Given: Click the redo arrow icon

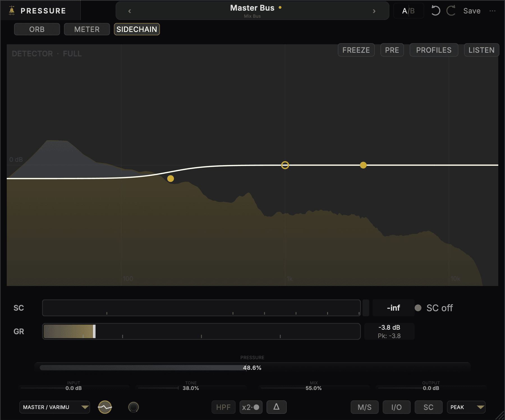Looking at the screenshot, I should [451, 11].
